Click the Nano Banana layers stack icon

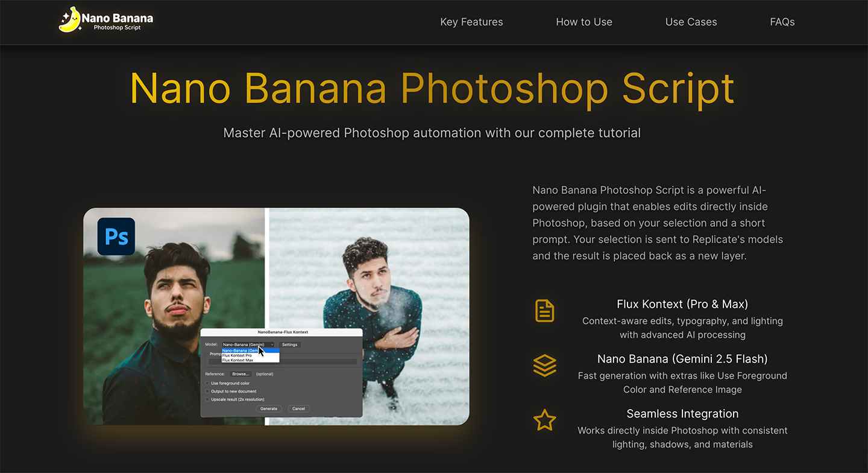(x=544, y=366)
